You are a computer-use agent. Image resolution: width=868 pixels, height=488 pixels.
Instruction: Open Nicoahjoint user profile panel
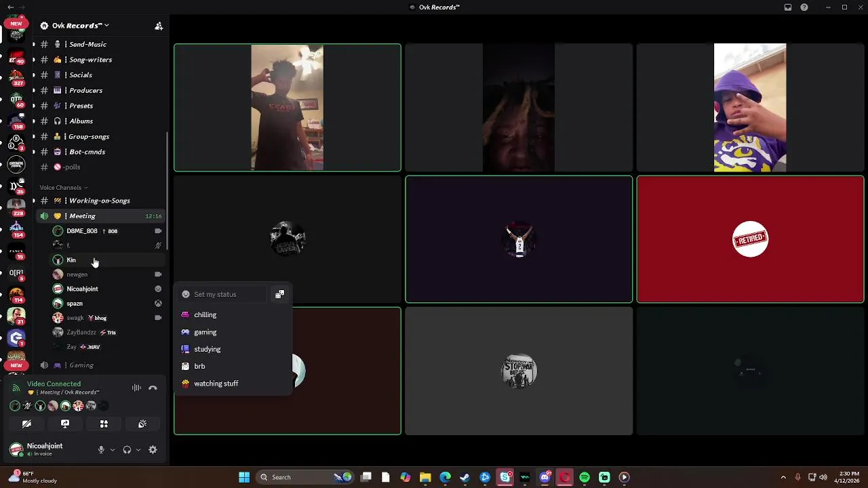pos(45,449)
